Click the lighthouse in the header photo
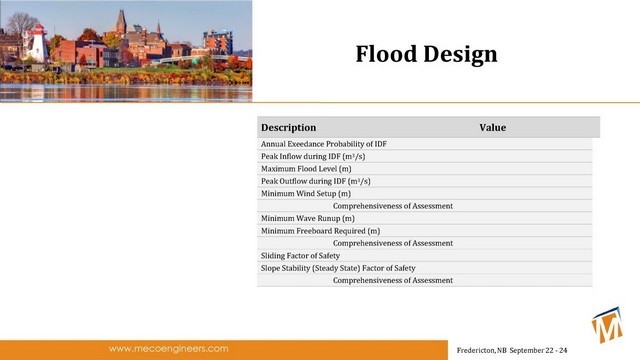Viewport: 640px width, 360px height. 37,43
